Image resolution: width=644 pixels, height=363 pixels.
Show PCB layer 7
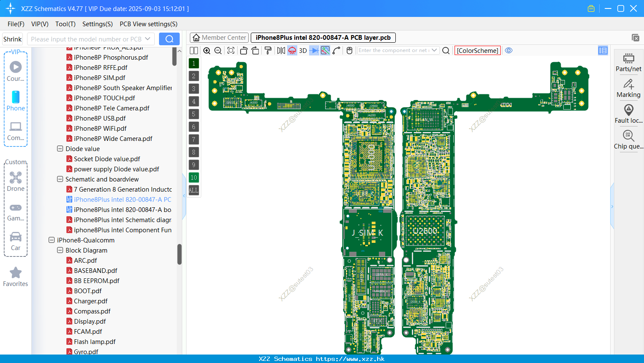[x=194, y=140]
